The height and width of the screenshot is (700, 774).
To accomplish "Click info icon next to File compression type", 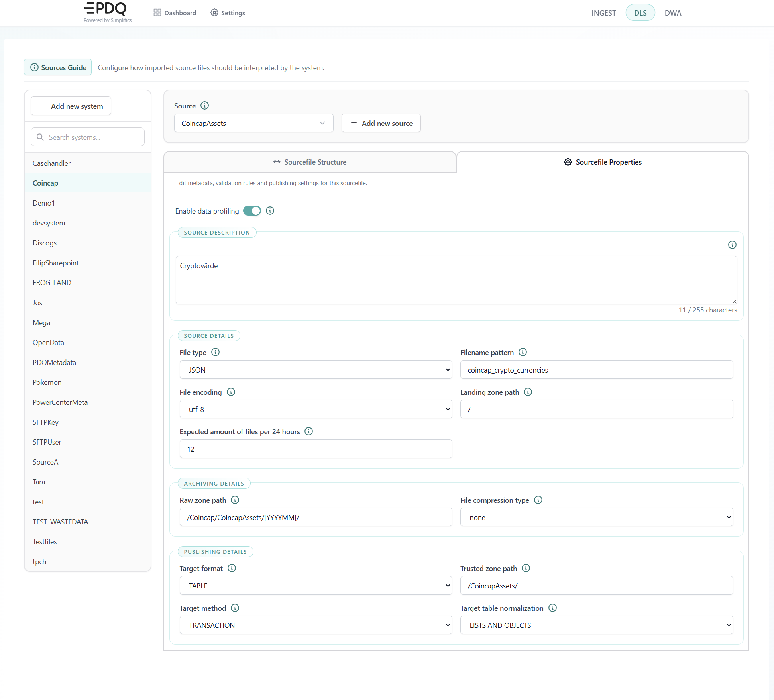I will click(538, 500).
